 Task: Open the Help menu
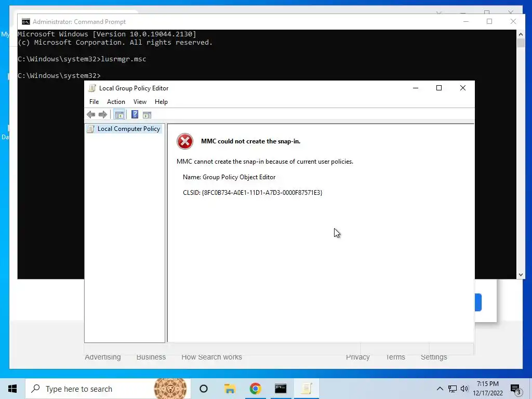[x=161, y=102]
